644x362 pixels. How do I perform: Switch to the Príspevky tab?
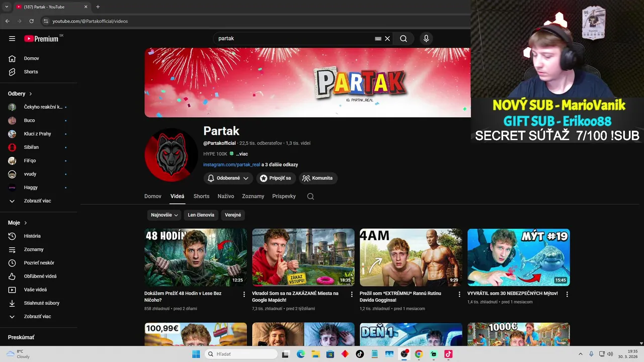[x=284, y=197]
